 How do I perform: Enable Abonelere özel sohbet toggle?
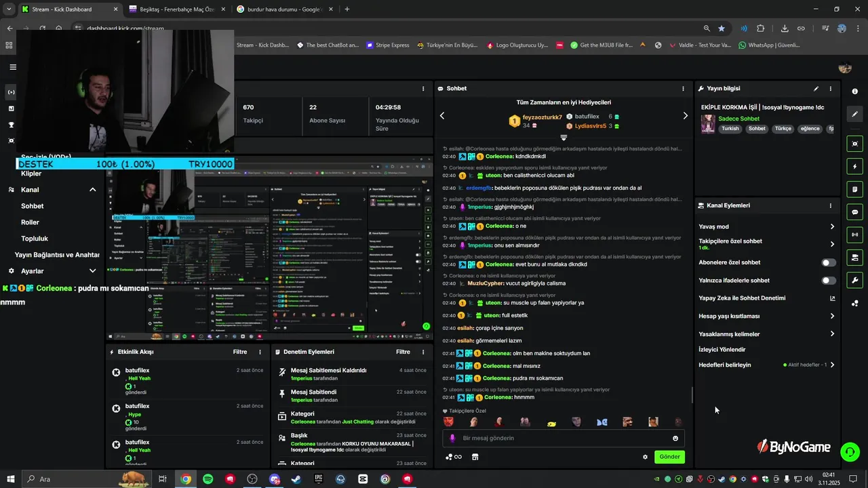(x=829, y=262)
